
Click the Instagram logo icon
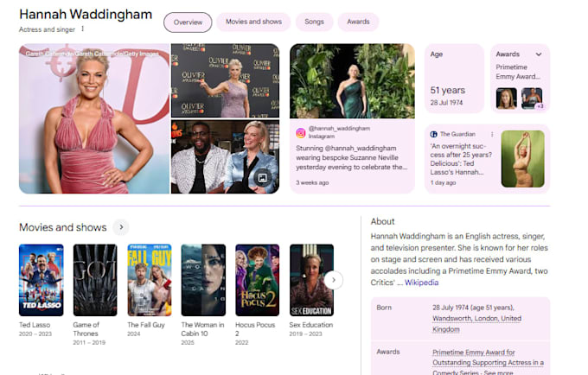coord(301,132)
